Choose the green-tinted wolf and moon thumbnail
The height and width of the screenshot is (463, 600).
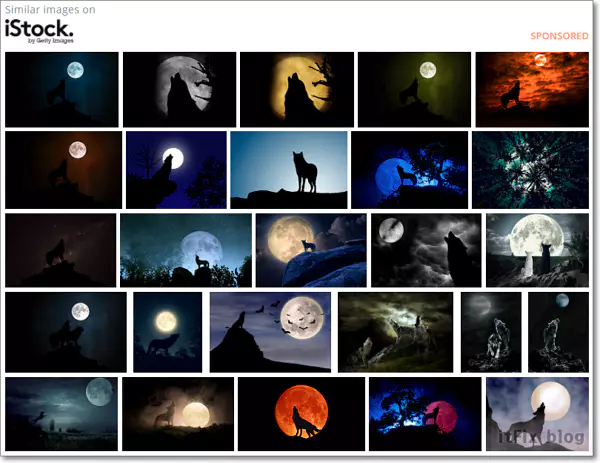click(414, 90)
